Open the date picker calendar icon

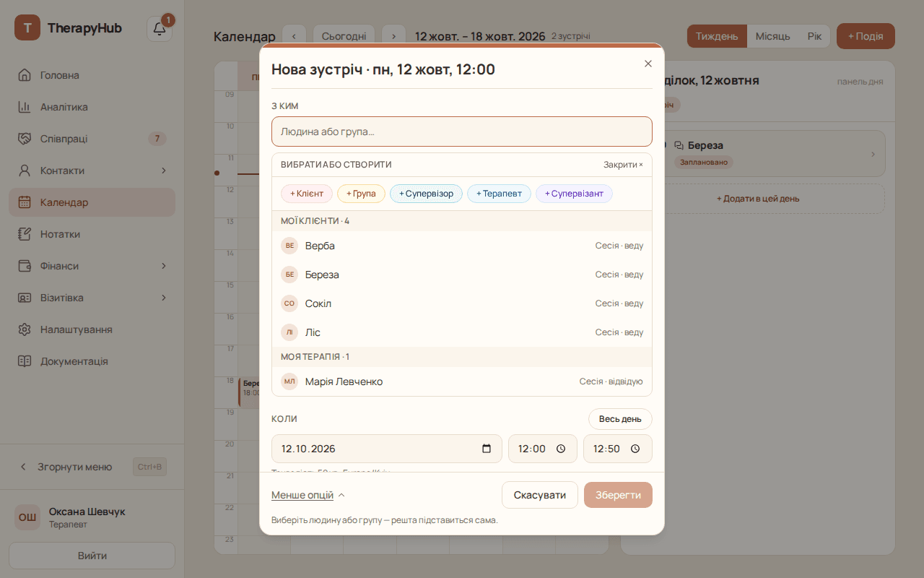[x=487, y=449]
